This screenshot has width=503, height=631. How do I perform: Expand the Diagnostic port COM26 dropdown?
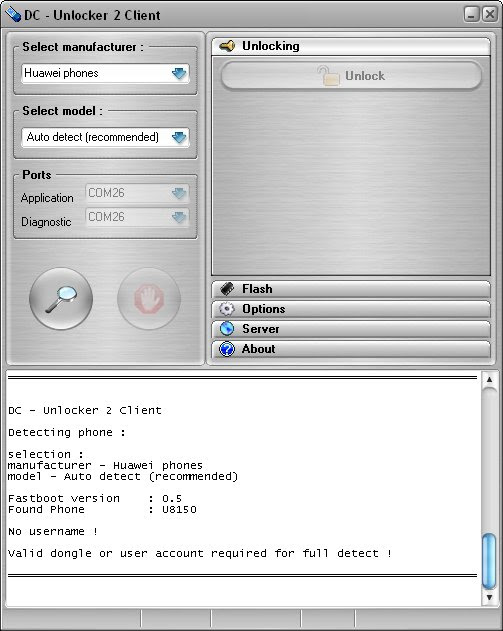click(179, 217)
